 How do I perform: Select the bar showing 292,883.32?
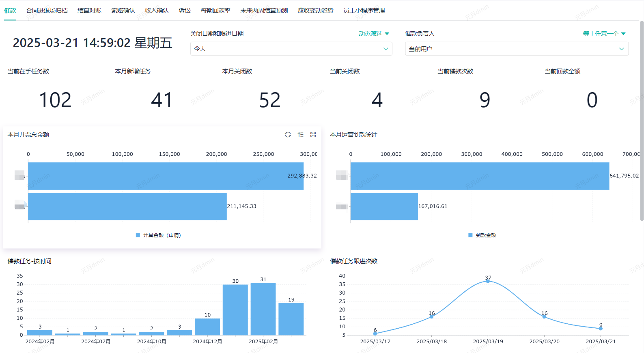166,176
